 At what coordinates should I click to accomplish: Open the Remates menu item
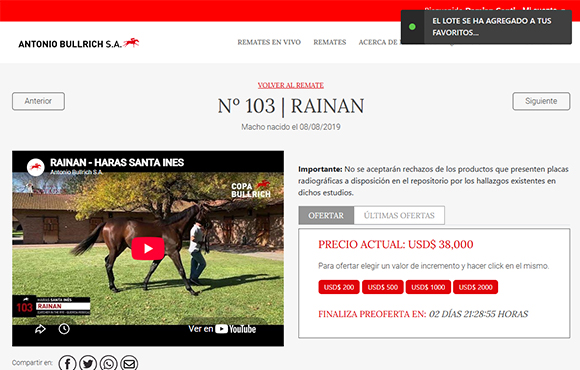[x=330, y=42]
